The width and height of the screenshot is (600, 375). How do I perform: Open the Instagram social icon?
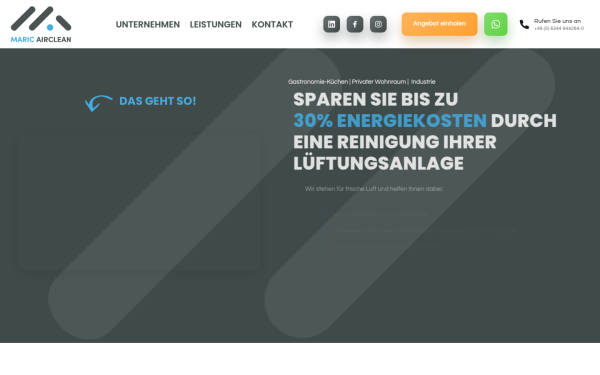378,24
